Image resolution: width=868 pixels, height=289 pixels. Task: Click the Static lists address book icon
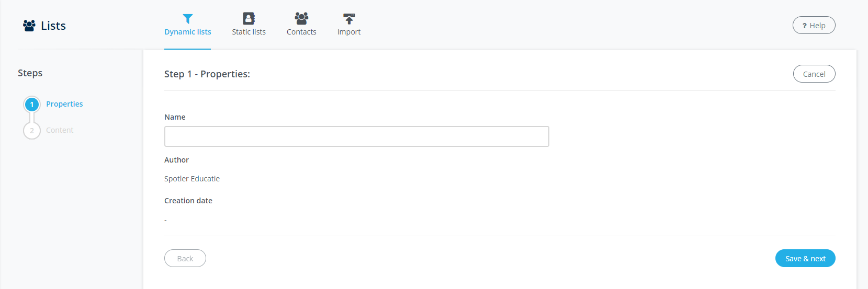coord(249,19)
